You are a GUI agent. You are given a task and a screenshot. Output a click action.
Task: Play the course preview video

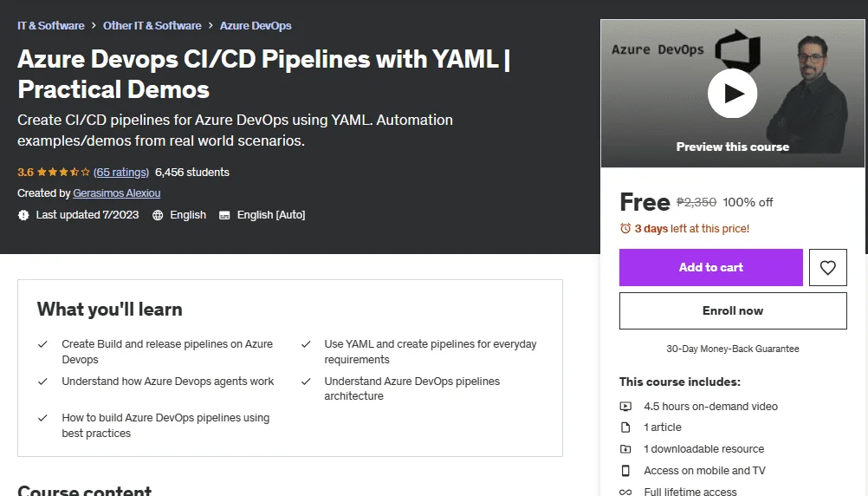732,93
